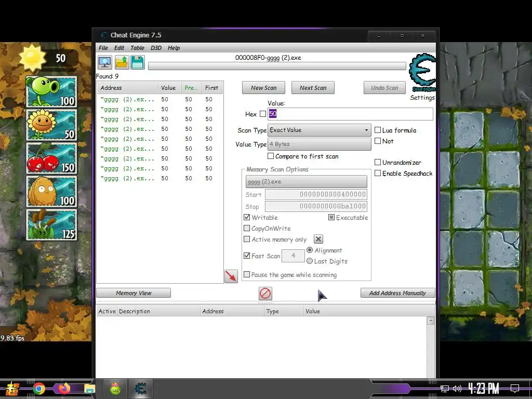
Task: Open the process list computer icon
Action: point(105,62)
